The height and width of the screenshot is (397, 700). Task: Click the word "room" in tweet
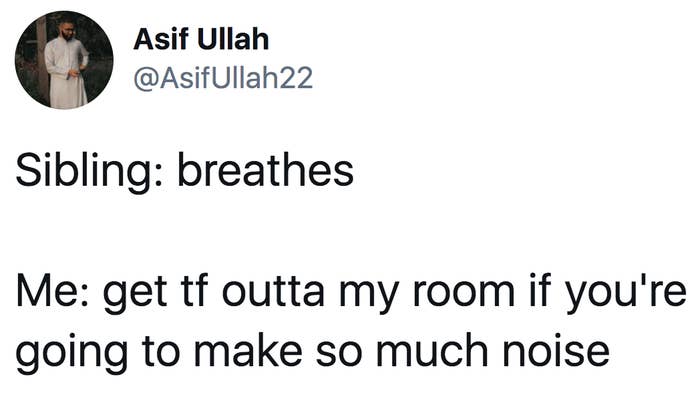tap(464, 295)
